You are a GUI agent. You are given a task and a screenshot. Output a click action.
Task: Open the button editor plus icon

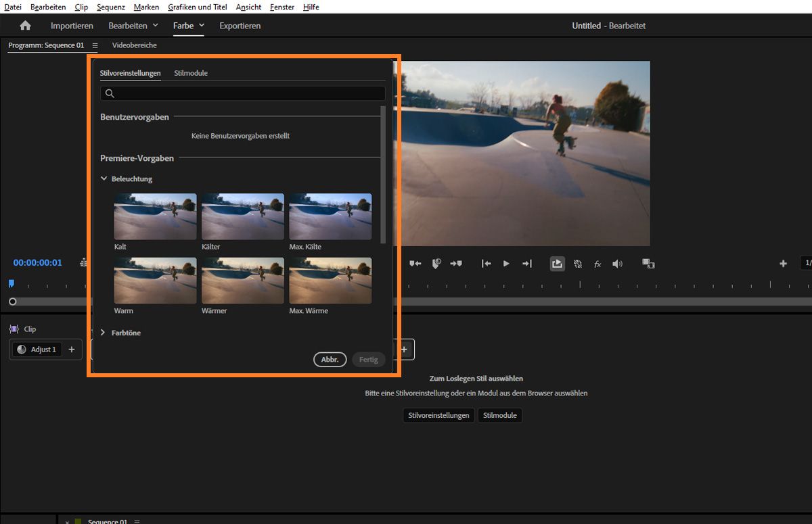(x=783, y=264)
